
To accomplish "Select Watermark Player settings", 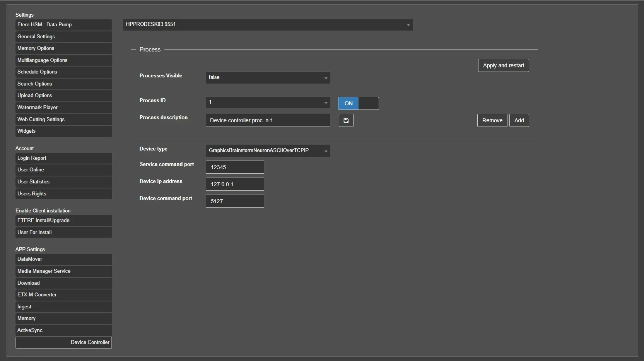I will [63, 108].
